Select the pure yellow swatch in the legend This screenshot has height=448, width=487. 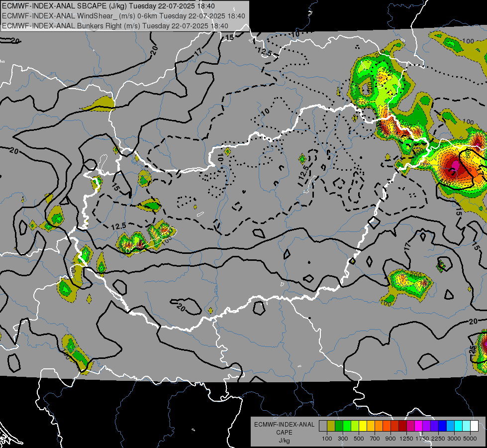pos(363,426)
